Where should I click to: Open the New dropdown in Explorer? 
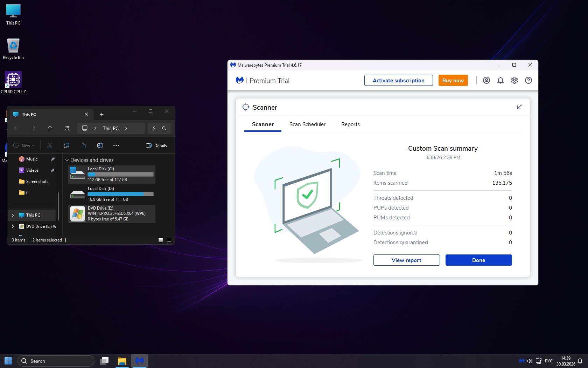(x=24, y=145)
